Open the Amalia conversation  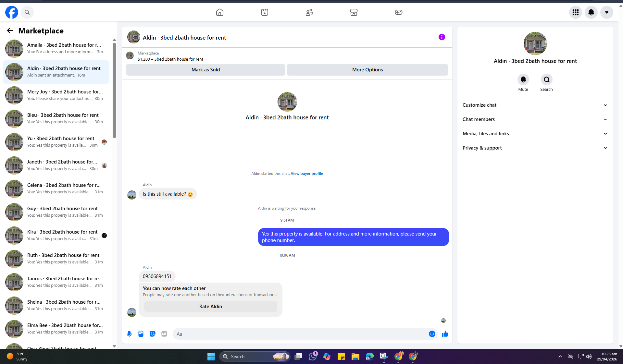(56, 48)
